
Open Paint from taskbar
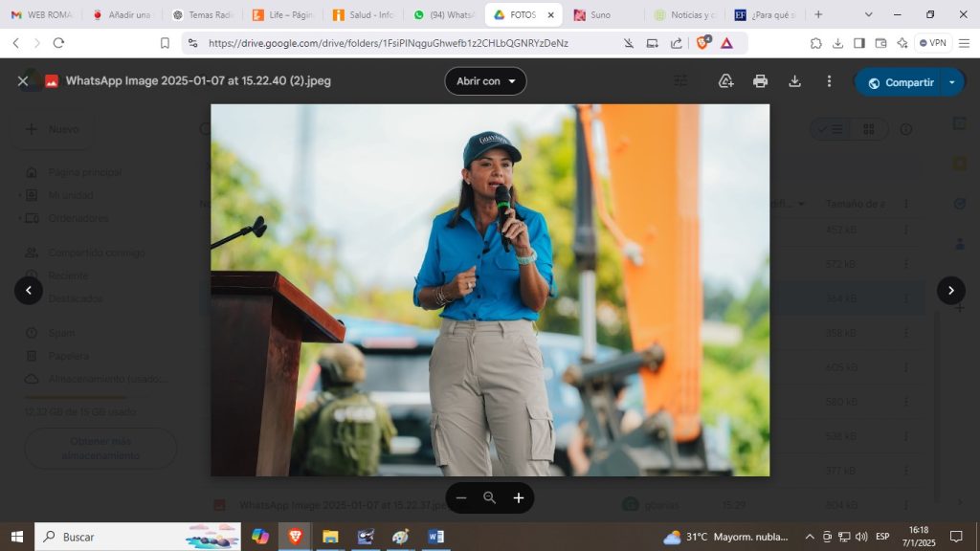coord(401,537)
